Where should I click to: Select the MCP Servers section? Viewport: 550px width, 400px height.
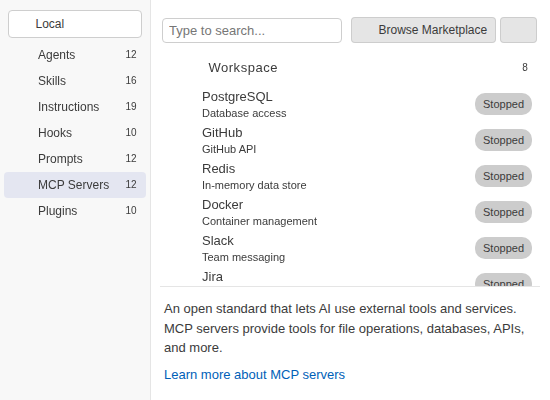click(75, 185)
